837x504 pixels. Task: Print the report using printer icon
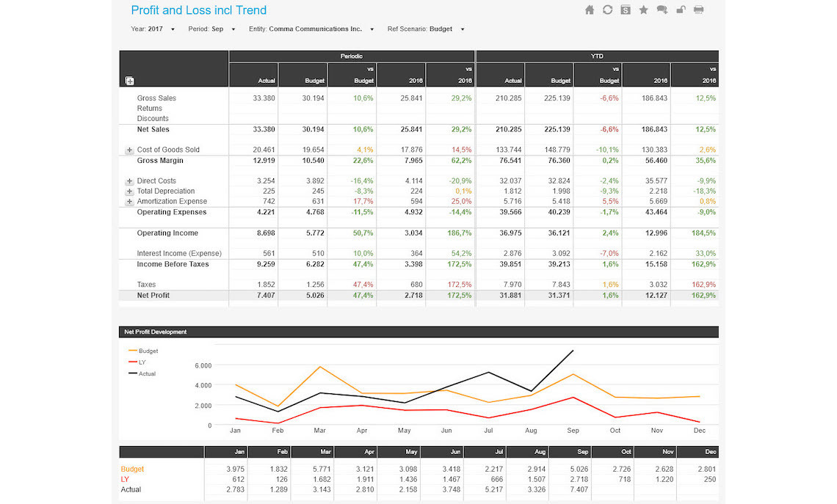click(699, 10)
